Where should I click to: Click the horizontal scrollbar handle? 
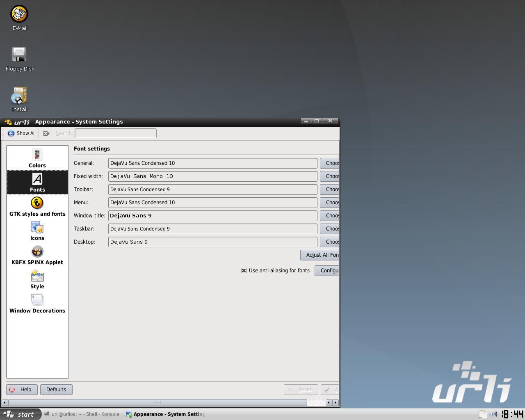(x=157, y=403)
